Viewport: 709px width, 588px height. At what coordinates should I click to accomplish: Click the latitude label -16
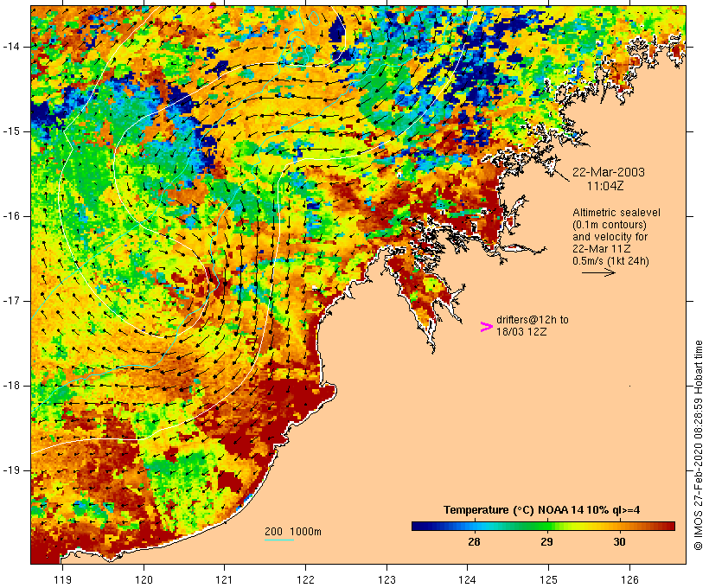point(11,216)
